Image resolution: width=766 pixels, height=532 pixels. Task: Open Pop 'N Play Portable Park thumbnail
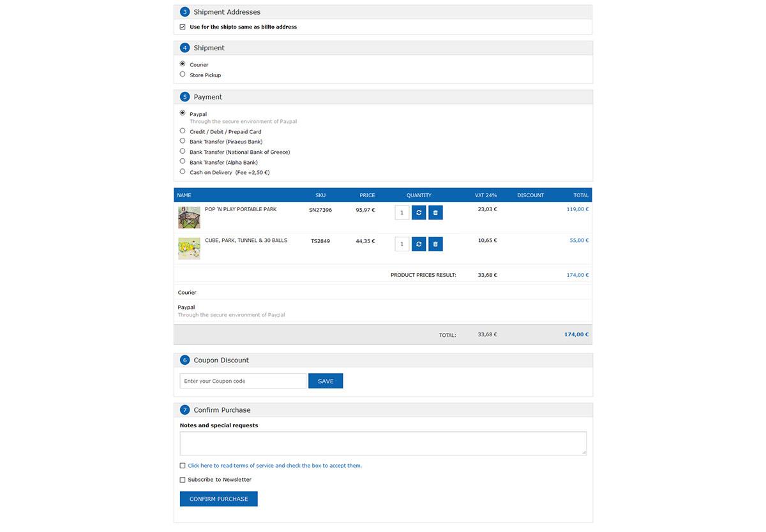(x=189, y=217)
